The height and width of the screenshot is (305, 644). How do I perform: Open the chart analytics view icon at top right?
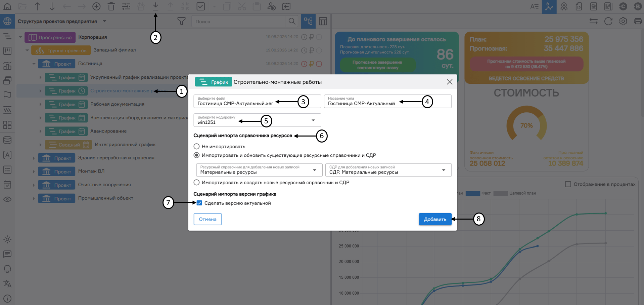point(549,6)
